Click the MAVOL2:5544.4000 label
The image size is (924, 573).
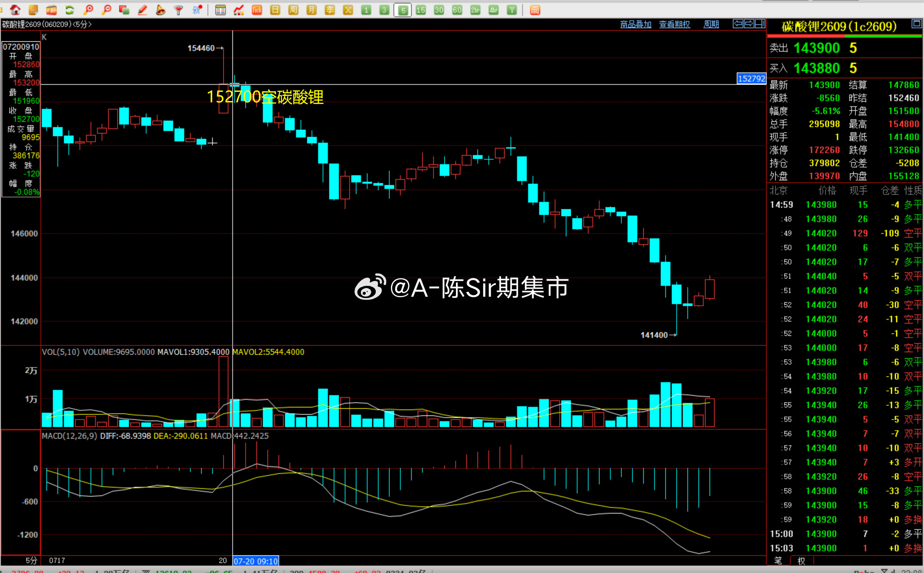click(x=269, y=352)
